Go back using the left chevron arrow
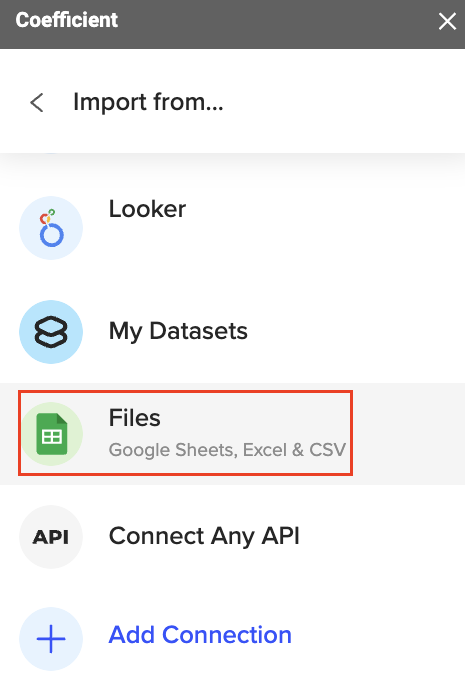 [37, 102]
